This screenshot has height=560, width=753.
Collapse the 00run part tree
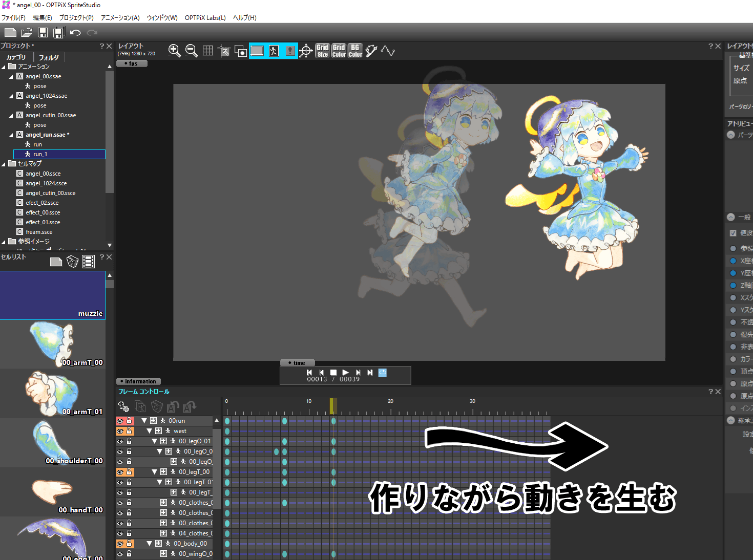point(144,421)
